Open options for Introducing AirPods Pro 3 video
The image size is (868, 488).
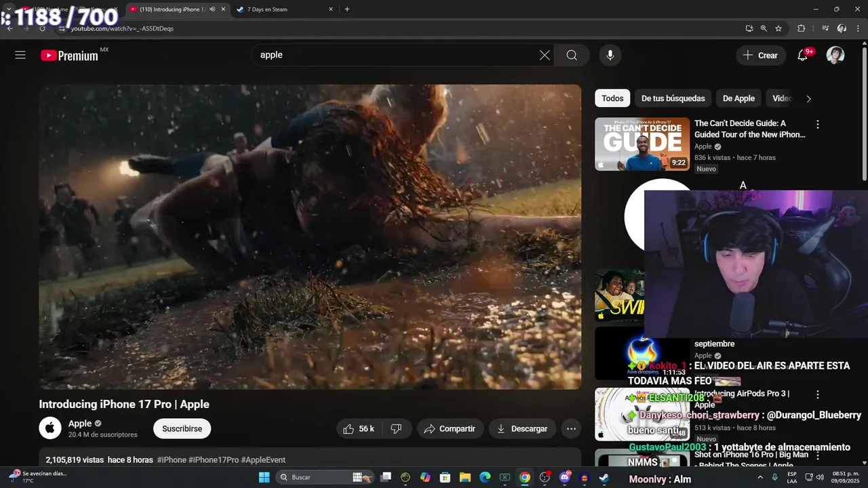[818, 394]
